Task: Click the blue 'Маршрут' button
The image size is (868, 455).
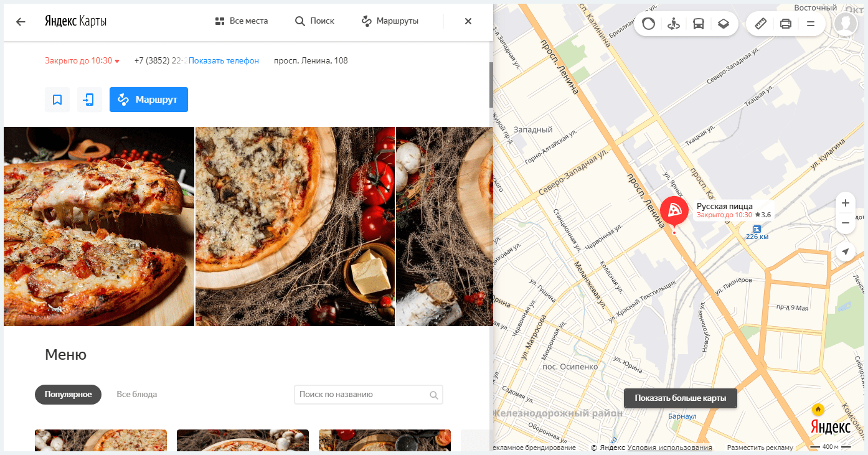Action: pos(149,100)
